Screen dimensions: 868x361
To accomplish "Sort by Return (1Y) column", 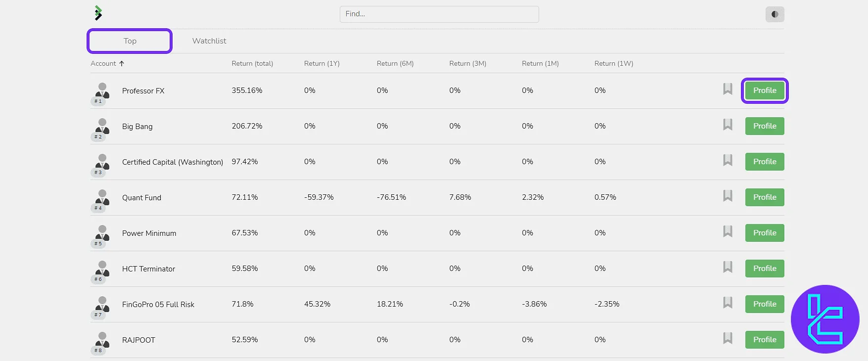I will [321, 64].
